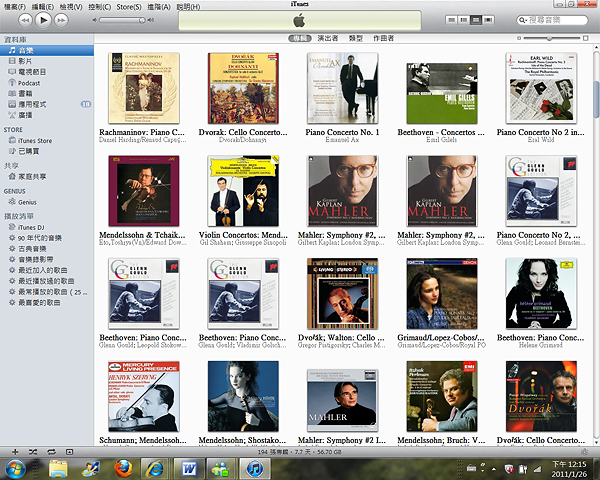Open the Rachmaninov Piano Concerto album cover
The height and width of the screenshot is (480, 600).
pyautogui.click(x=143, y=88)
